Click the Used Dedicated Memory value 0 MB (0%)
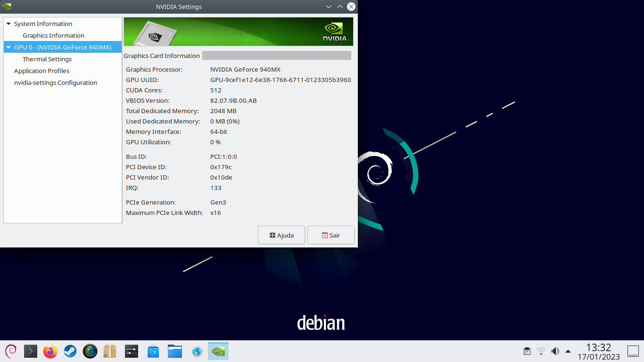Screen dimensions: 644x362 (x=225, y=121)
